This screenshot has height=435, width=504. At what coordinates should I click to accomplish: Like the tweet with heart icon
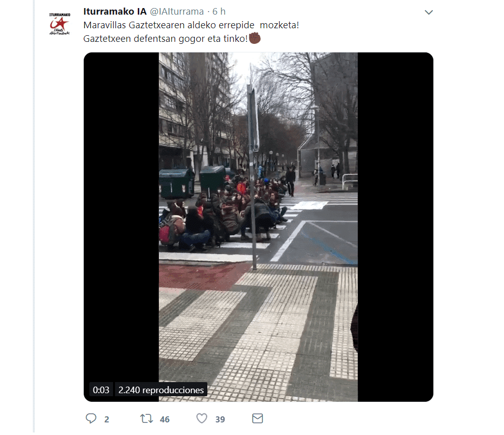click(202, 418)
